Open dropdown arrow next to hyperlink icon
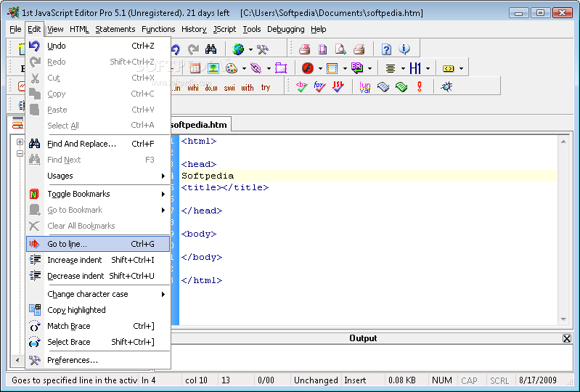Viewport: 580px width, 392px height. pos(269,68)
